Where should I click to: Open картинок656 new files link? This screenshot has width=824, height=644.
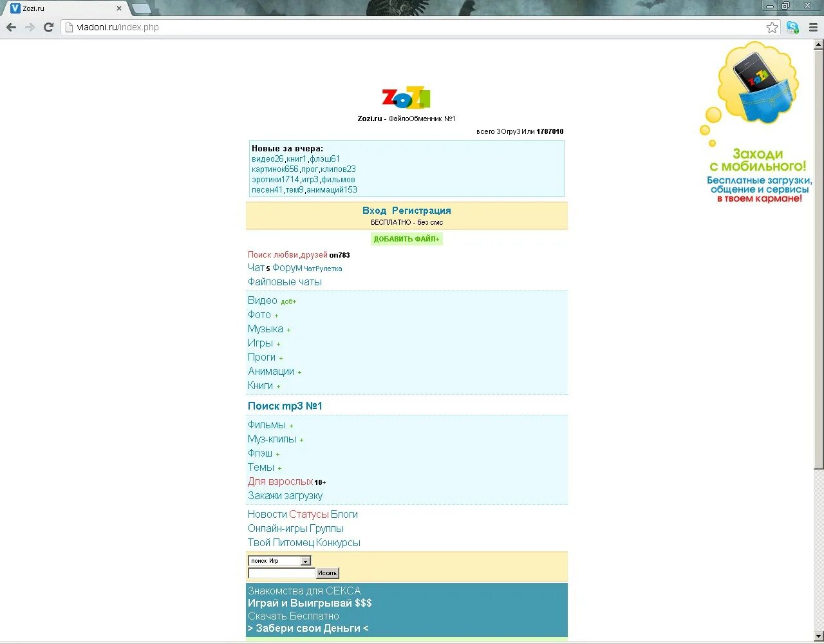(x=276, y=169)
